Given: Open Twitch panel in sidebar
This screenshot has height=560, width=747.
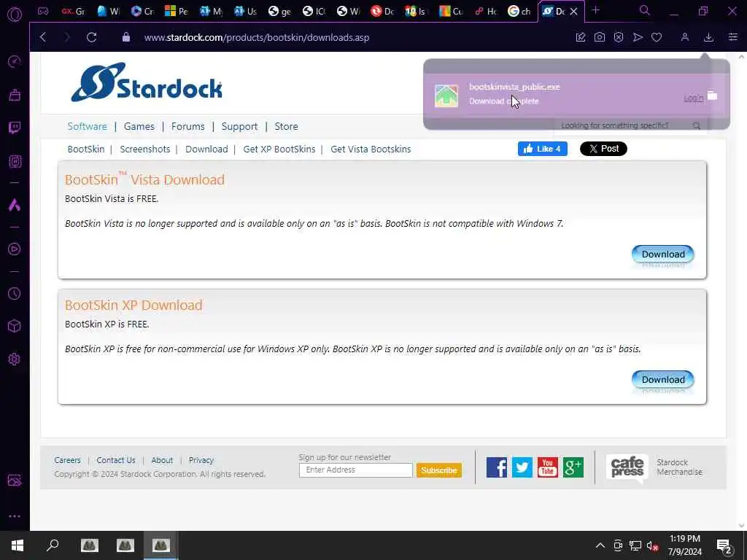Looking at the screenshot, I should 15,128.
